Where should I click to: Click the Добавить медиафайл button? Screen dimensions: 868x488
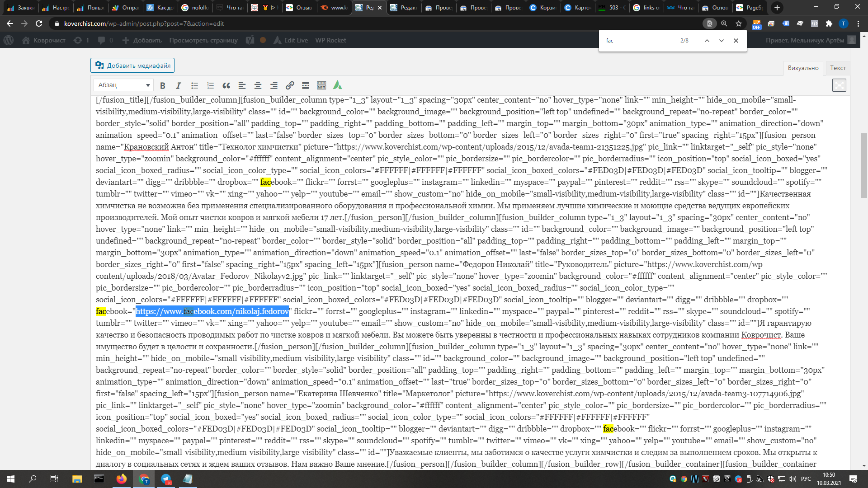132,66
